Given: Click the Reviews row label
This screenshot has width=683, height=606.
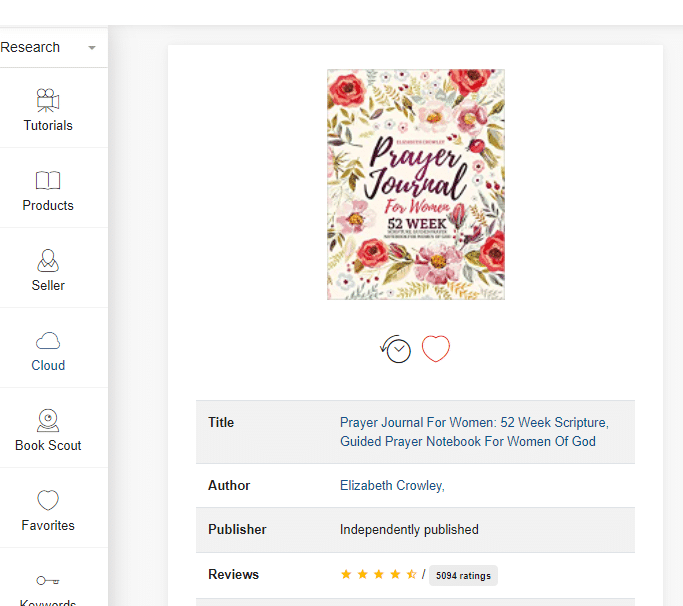Looking at the screenshot, I should tap(233, 574).
